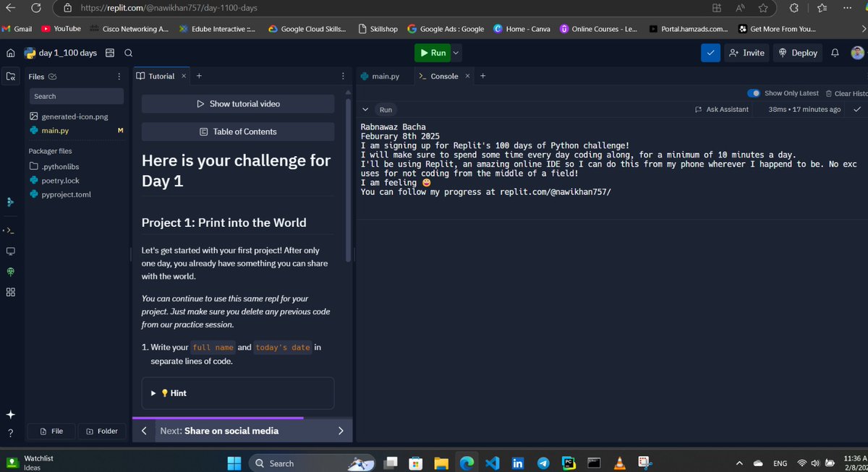This screenshot has width=868, height=472.
Task: Add page to favorites with star icon
Action: coord(763,8)
